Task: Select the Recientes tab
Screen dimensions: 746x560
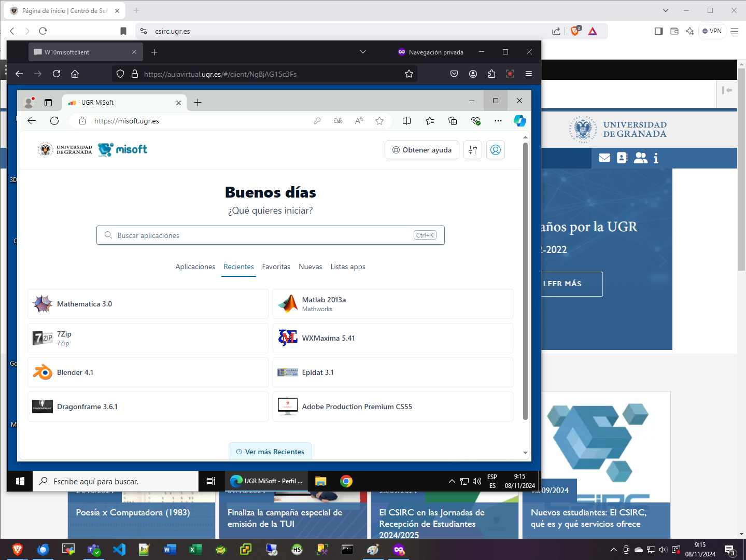Action: tap(239, 267)
